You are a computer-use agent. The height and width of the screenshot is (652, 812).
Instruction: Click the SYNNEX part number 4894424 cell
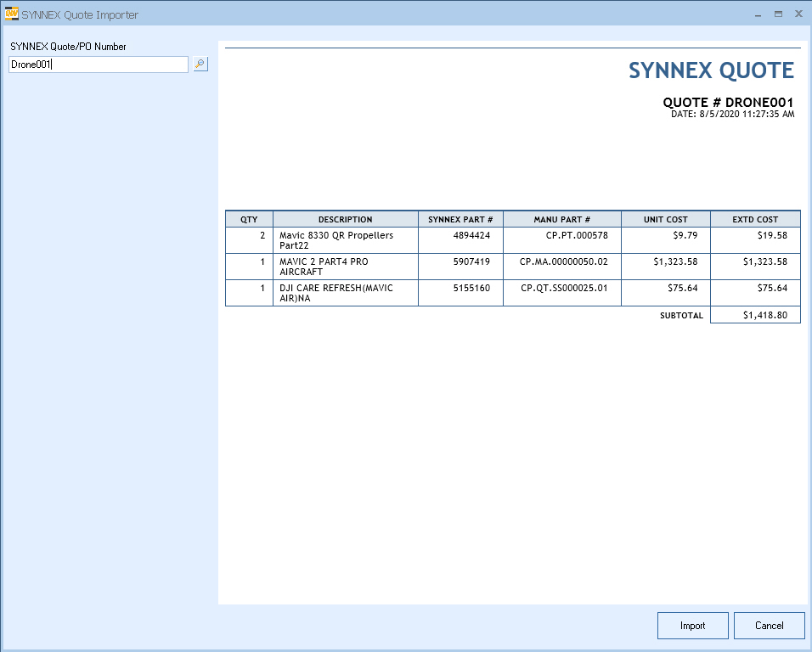[x=471, y=235]
